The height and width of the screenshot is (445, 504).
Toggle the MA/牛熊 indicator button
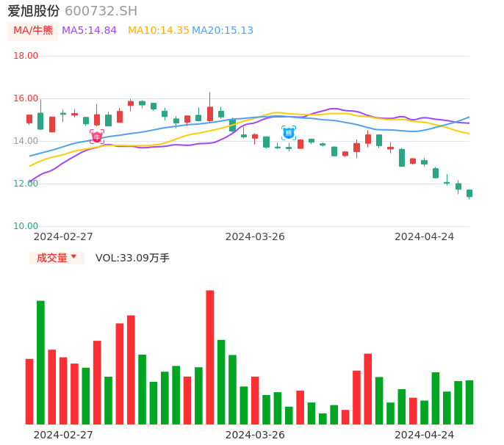tap(33, 31)
